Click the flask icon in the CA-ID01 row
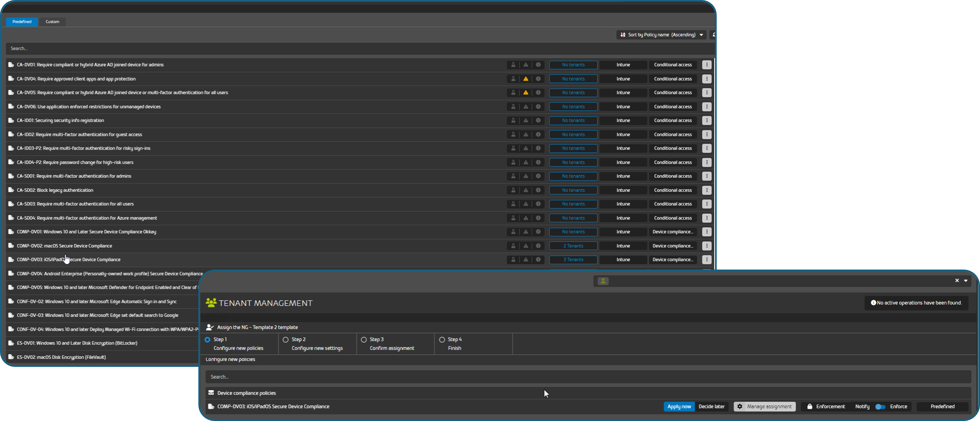The height and width of the screenshot is (421, 980). click(513, 120)
